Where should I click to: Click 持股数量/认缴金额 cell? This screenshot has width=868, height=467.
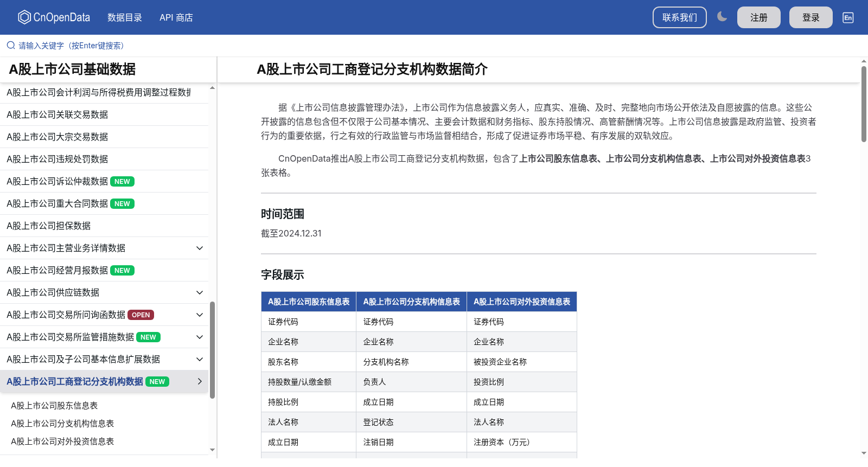(309, 382)
